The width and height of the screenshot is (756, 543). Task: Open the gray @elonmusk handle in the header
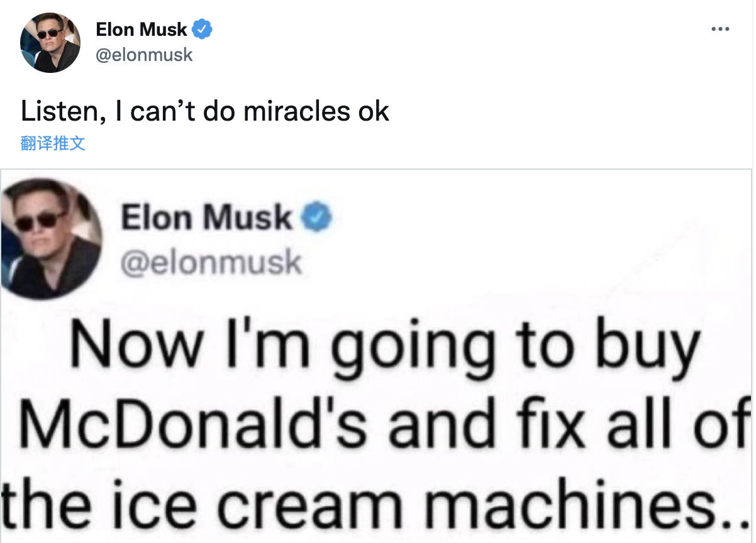[x=144, y=55]
